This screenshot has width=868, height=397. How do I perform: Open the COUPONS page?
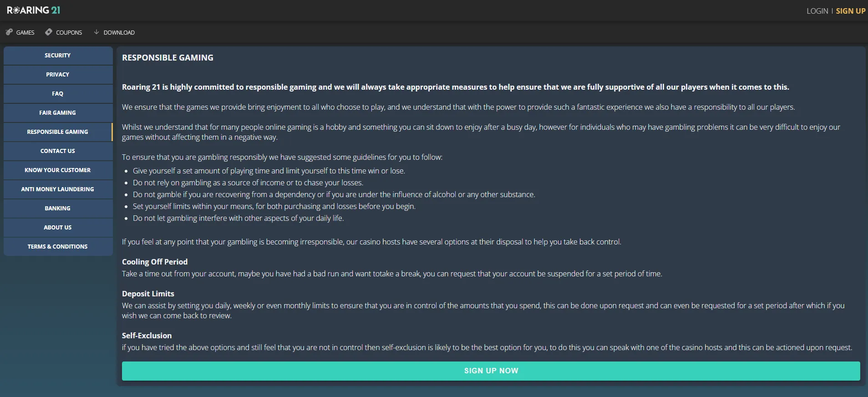(68, 32)
